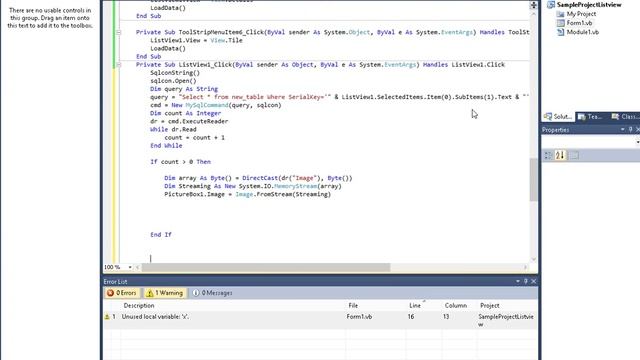Click the 'ListView1.View = View.Tile' line
This screenshot has width=640, height=360.
[x=196, y=40]
